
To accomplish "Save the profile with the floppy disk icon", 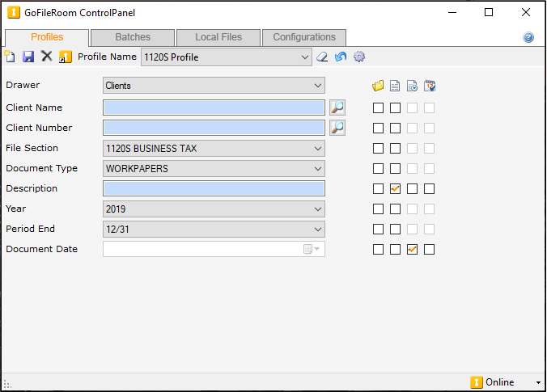I will click(28, 57).
